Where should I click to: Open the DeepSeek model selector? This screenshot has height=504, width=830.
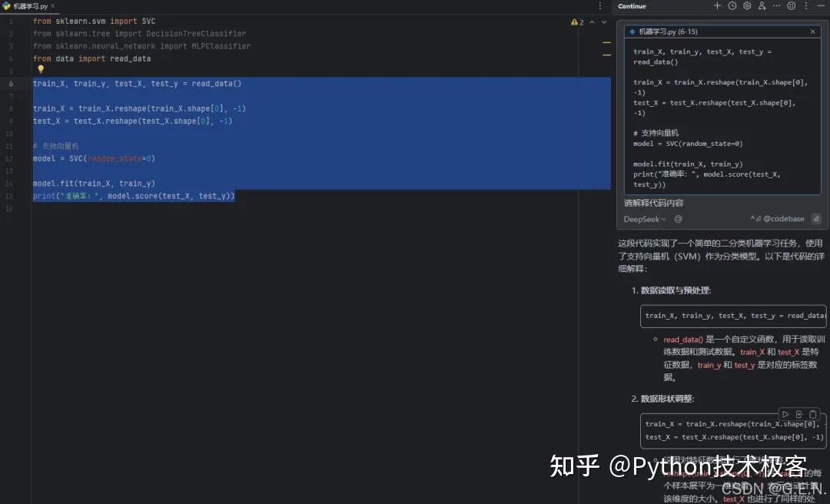click(646, 219)
